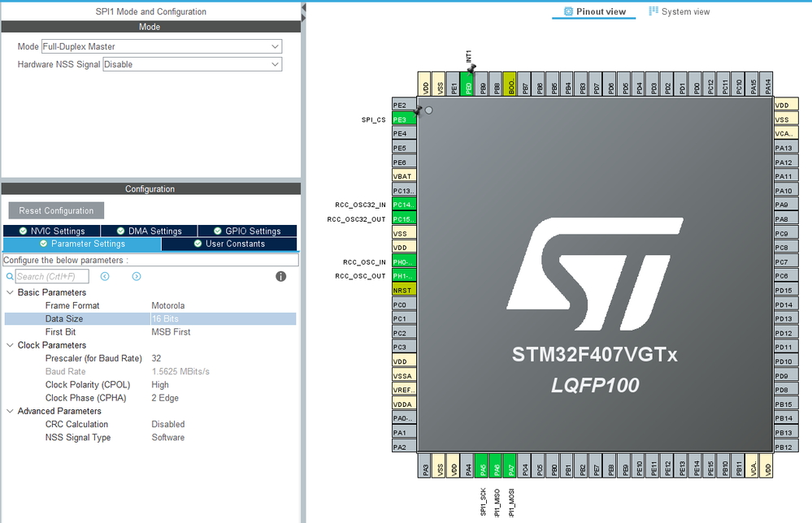Switch to the DMA Settings tab
Viewport: 812px width, 523px height.
click(149, 231)
